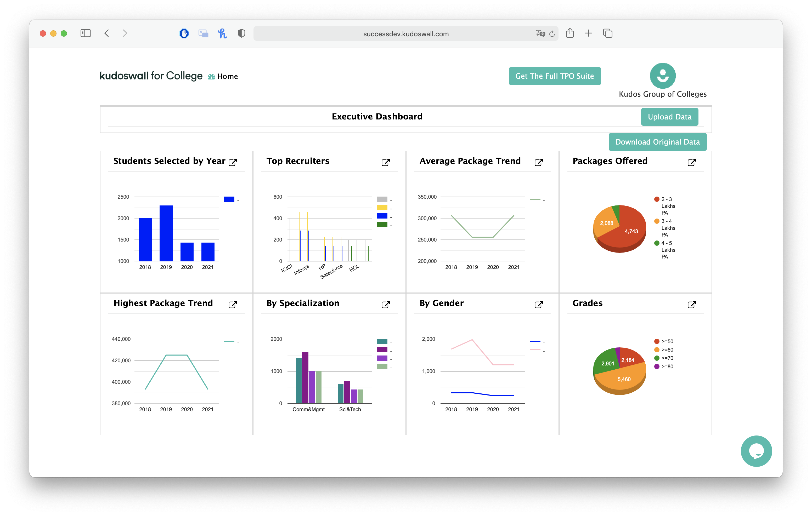The width and height of the screenshot is (812, 516).
Task: Click the Highest Package Trend title
Action: pyautogui.click(x=163, y=303)
